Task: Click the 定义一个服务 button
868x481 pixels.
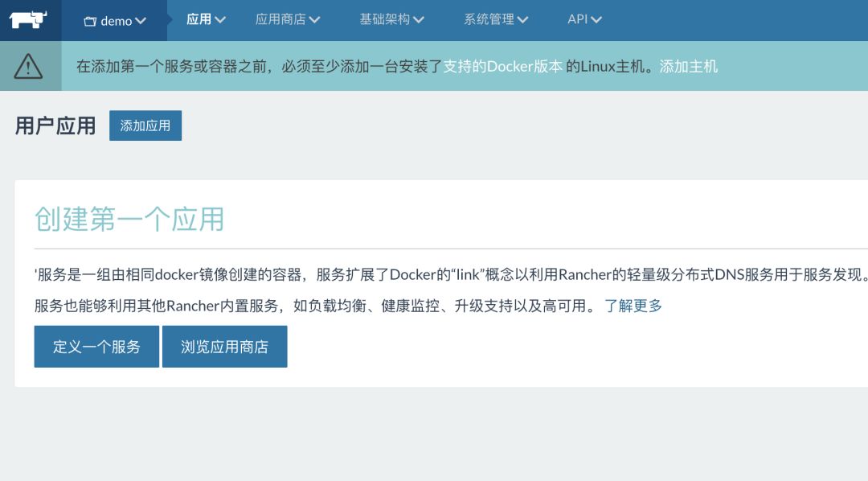Action: (x=96, y=347)
